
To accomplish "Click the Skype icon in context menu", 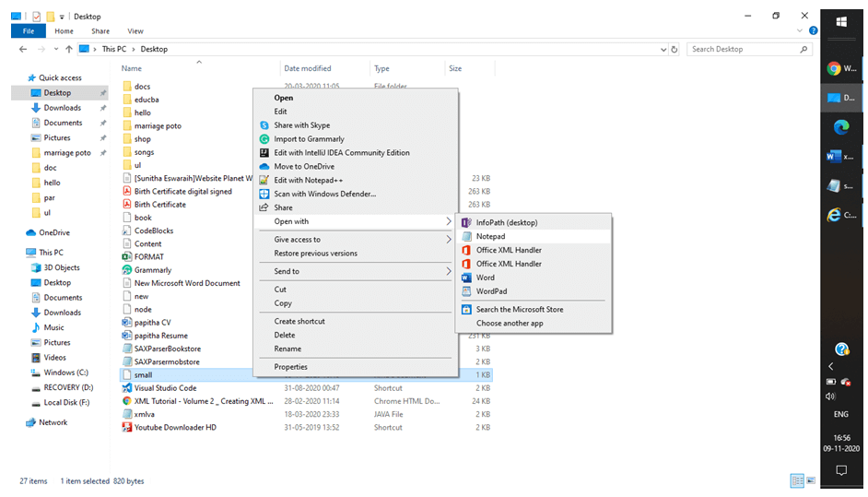I will click(x=264, y=125).
